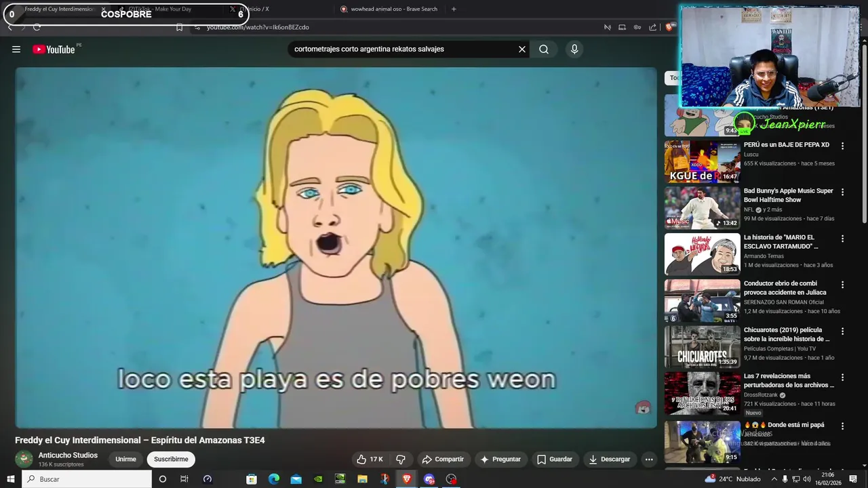The width and height of the screenshot is (868, 488).
Task: Open Brave Shields lion icon
Action: (x=669, y=27)
